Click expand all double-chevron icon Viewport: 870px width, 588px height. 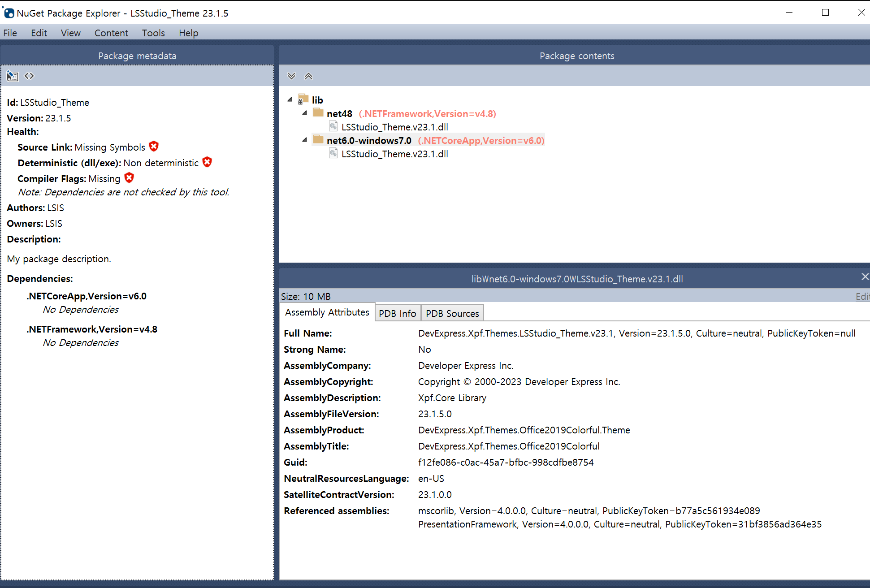click(291, 76)
